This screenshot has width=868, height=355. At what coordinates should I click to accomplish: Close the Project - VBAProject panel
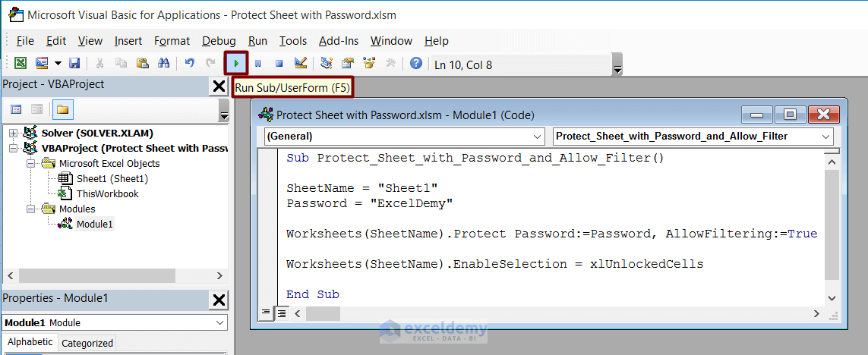(219, 85)
